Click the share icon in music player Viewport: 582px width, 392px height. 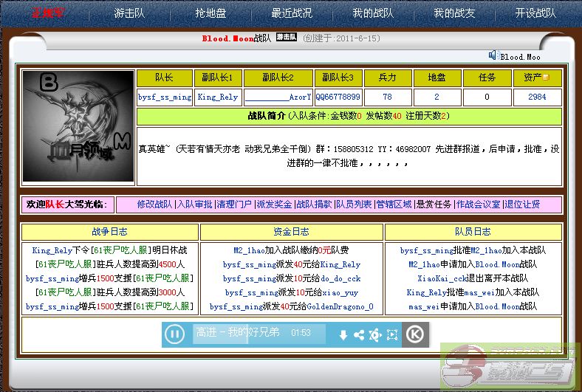tap(359, 335)
